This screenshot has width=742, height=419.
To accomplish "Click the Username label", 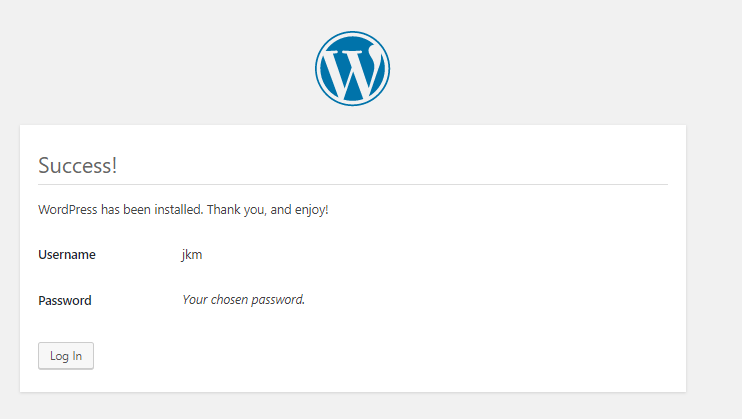I will [x=67, y=255].
